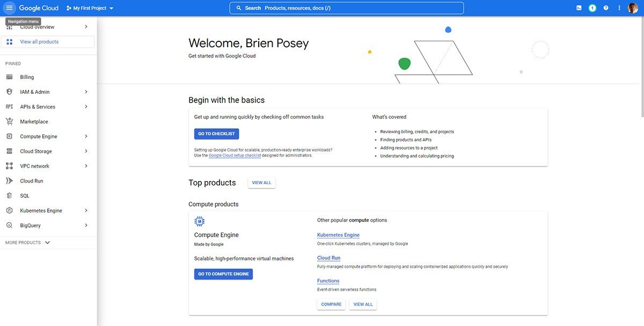Expand the Cloud overview submenu arrow
Image resolution: width=644 pixels, height=326 pixels.
[x=86, y=27]
